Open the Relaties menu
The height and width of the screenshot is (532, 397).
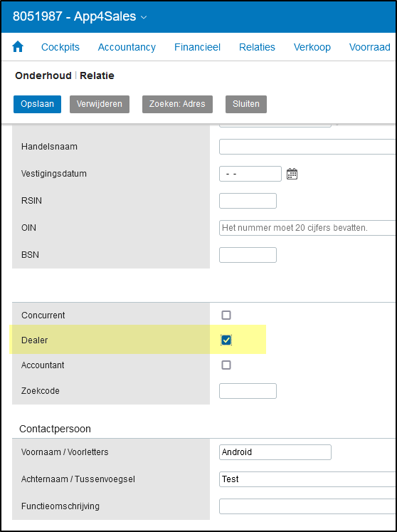pyautogui.click(x=257, y=47)
